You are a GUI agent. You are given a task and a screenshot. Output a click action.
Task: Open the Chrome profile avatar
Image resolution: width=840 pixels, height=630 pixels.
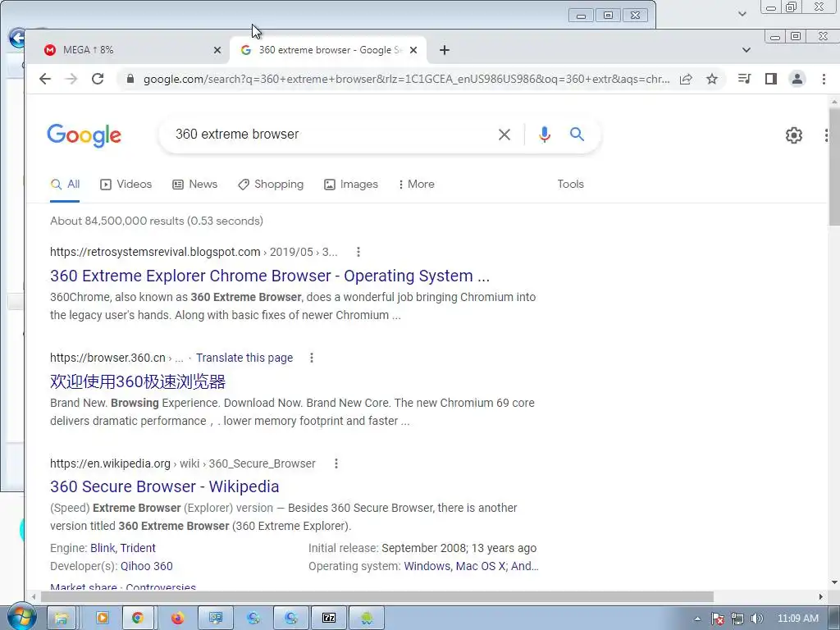coord(797,79)
